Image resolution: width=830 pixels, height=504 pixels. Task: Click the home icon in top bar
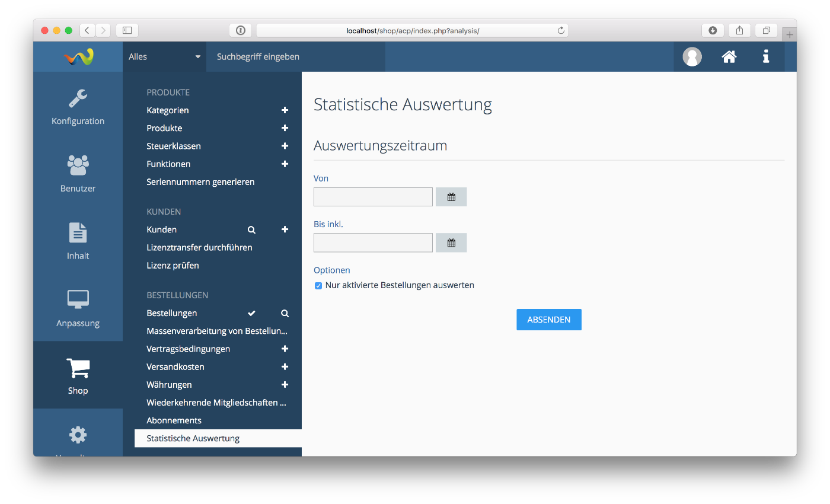click(x=729, y=57)
